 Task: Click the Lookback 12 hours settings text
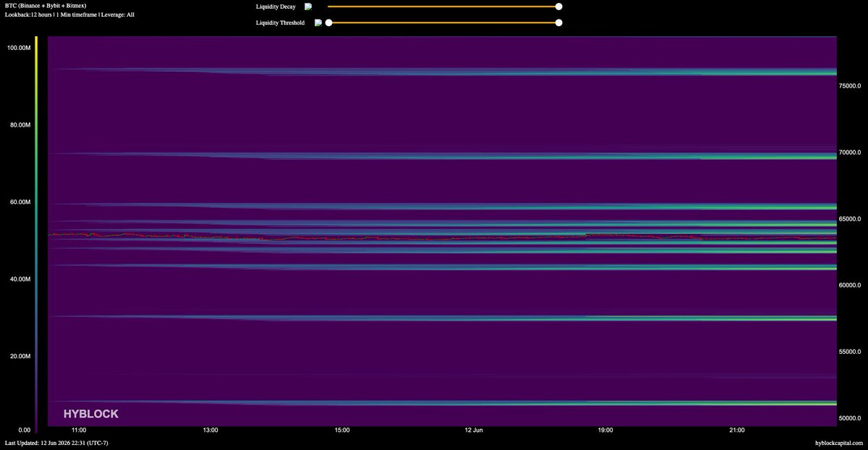[x=69, y=14]
